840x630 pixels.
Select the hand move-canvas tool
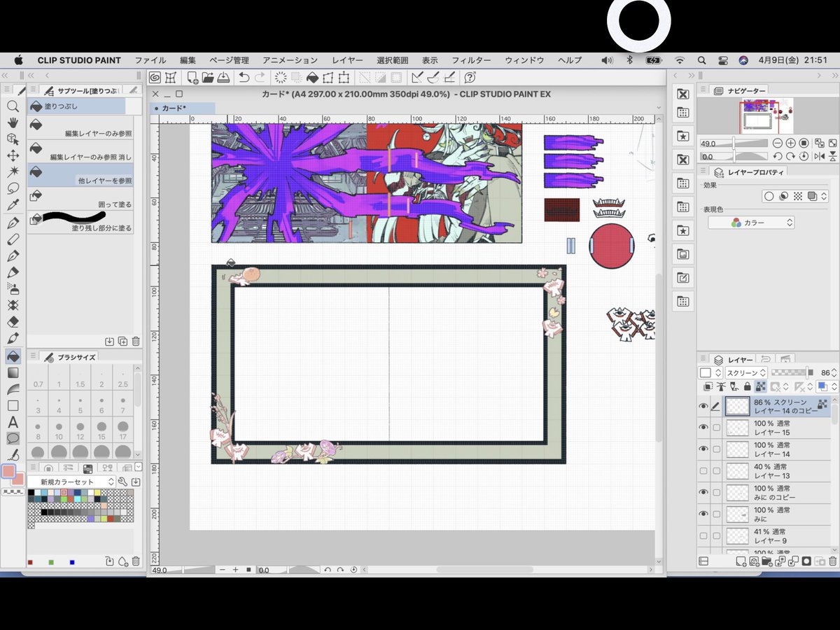pos(13,122)
